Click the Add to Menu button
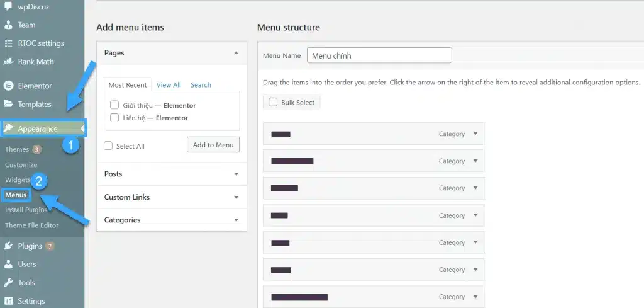This screenshot has height=308, width=644. point(213,145)
